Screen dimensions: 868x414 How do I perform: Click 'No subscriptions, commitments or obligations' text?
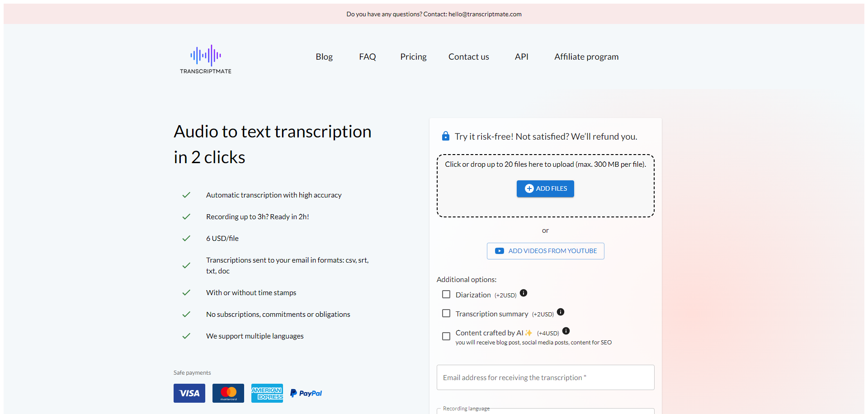278,314
